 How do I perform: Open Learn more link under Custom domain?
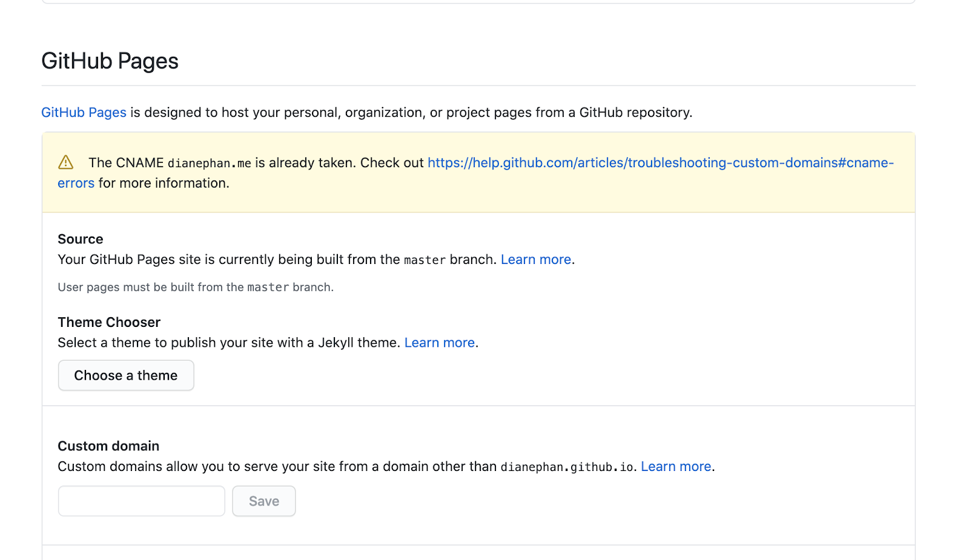(676, 467)
